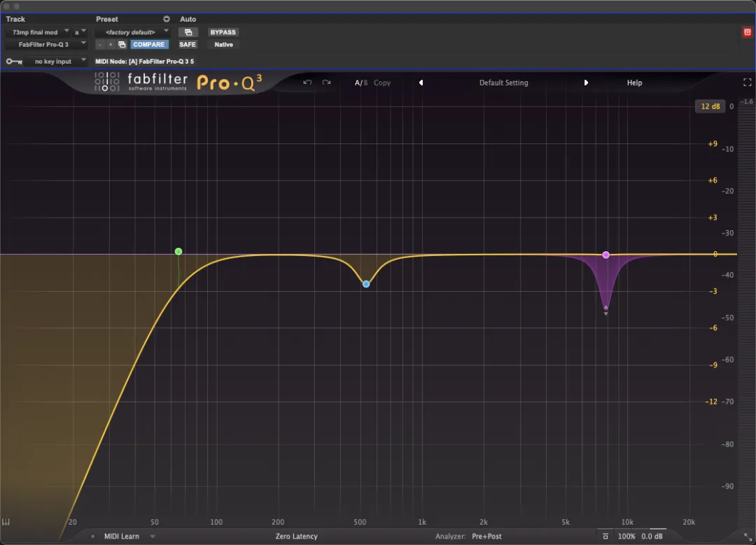Select the green high-pass filter band
Screen dimensions: 756x545
click(178, 252)
